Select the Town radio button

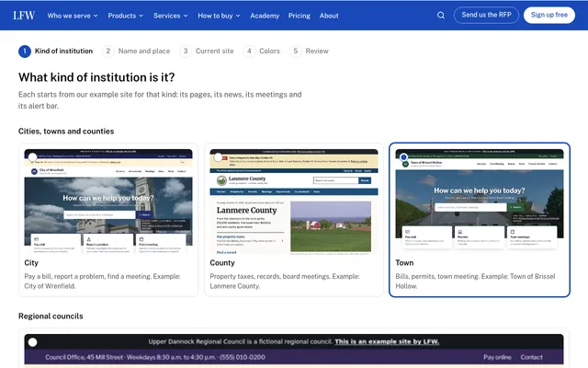pos(404,157)
